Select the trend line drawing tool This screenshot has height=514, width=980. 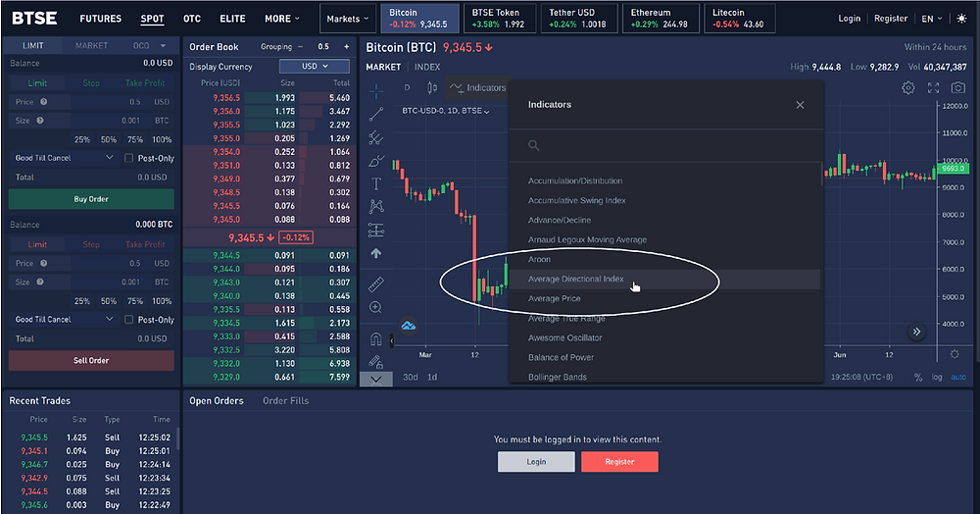[376, 115]
